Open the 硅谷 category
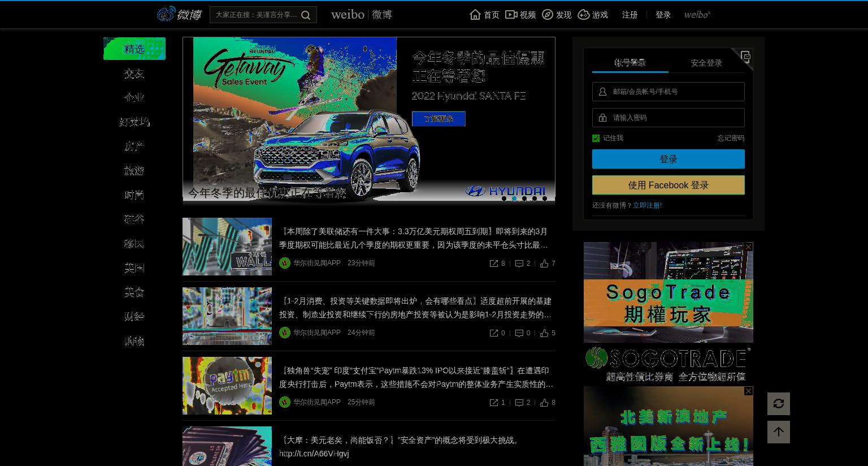 [x=134, y=219]
